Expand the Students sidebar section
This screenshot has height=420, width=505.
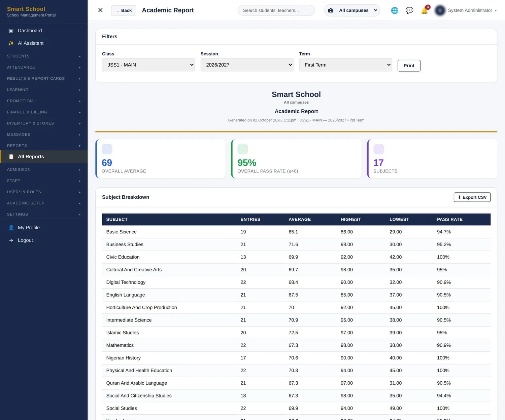(x=44, y=56)
